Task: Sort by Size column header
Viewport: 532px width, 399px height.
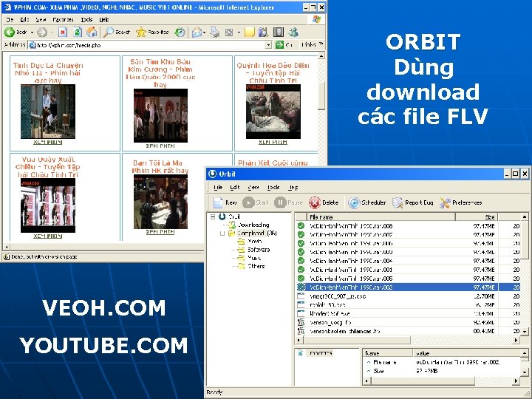Action: [477, 216]
